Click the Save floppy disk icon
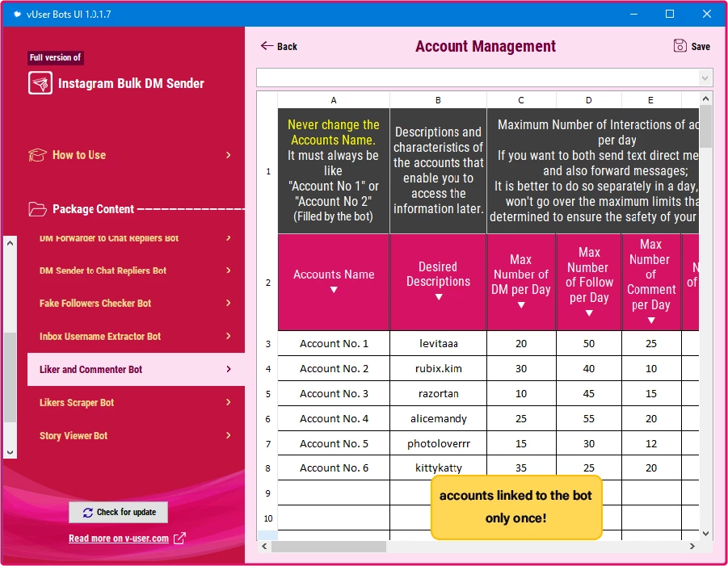 point(680,46)
